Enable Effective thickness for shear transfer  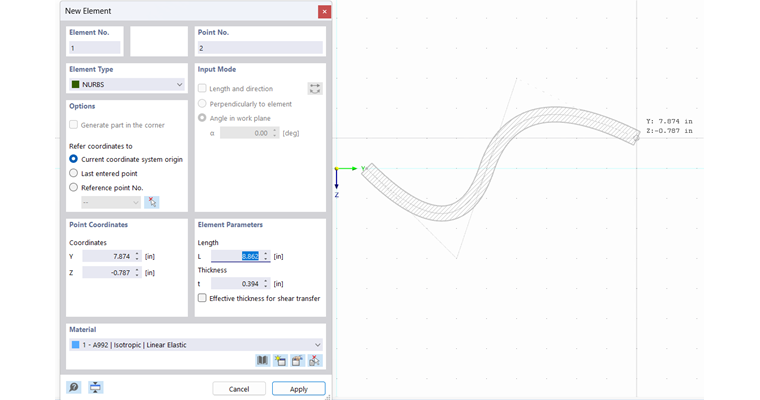pyautogui.click(x=202, y=298)
